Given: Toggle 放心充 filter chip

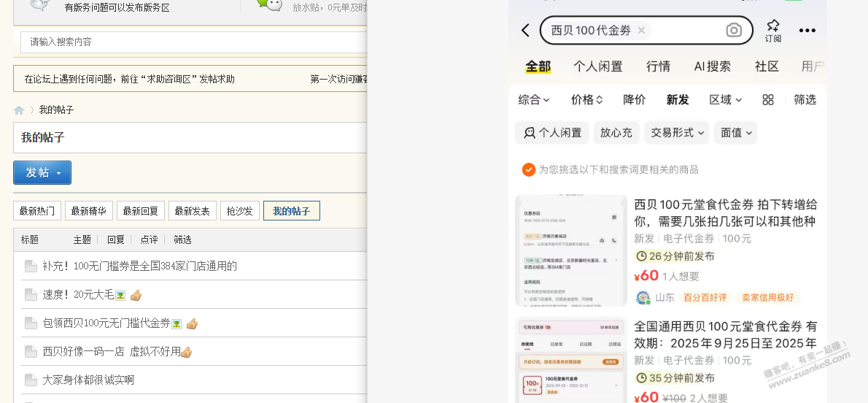Looking at the screenshot, I should click(616, 132).
